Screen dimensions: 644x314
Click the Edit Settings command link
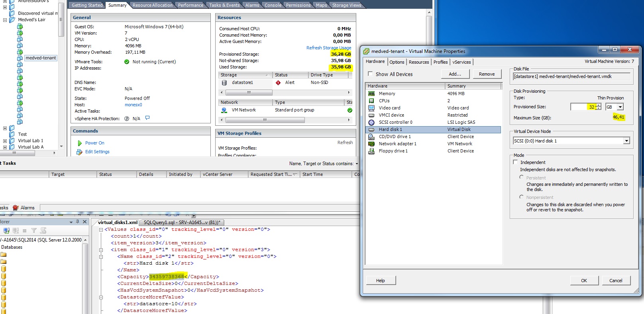[97, 152]
